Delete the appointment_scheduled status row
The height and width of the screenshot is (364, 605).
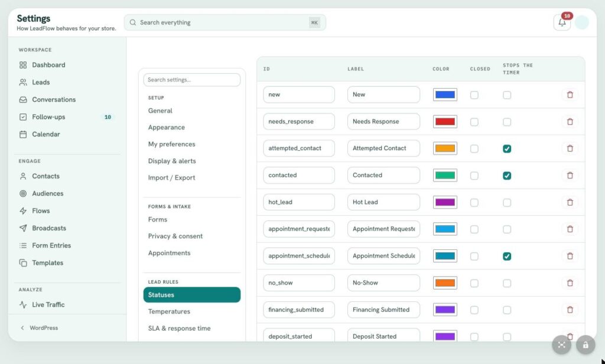coord(570,256)
